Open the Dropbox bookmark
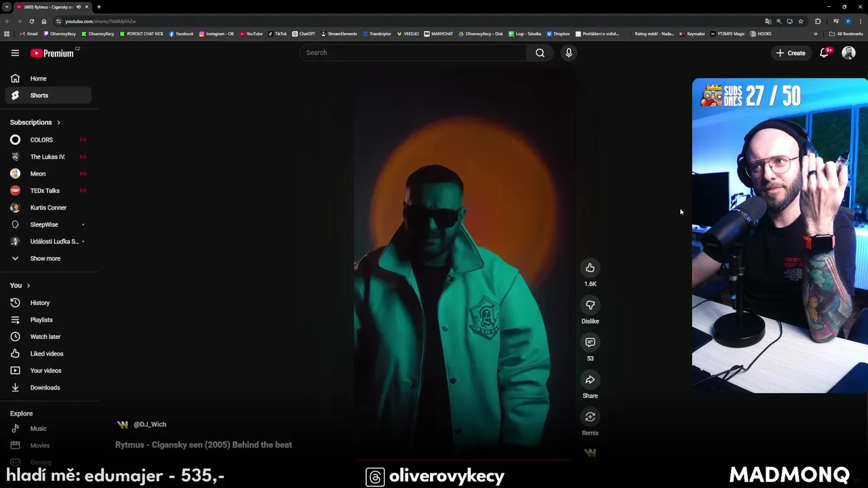 pyautogui.click(x=558, y=34)
